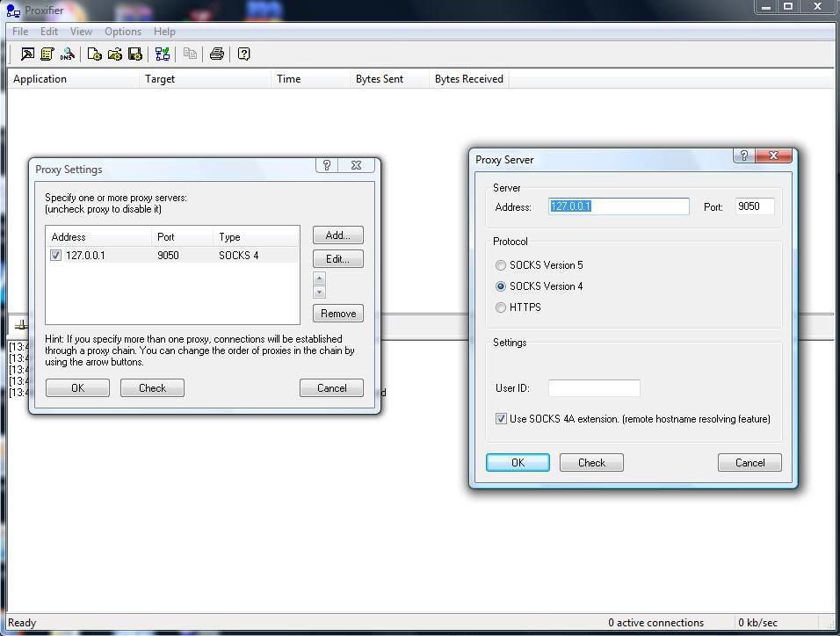Click the User ID input field
Viewport: 840px width, 636px height.
(594, 388)
